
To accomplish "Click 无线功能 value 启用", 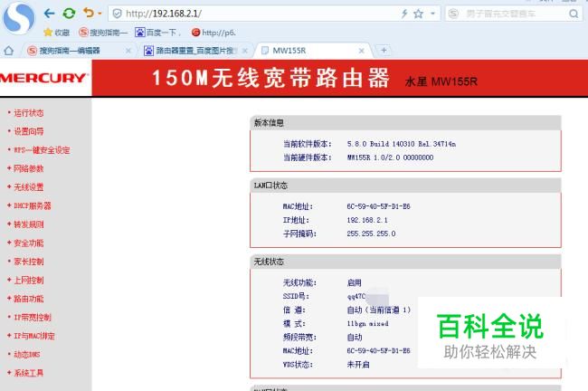I will (x=355, y=282).
